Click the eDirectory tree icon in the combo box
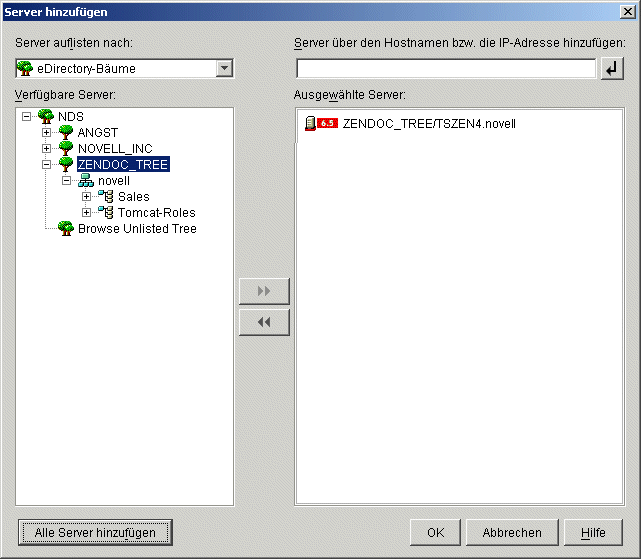641x559 pixels. tap(25, 68)
